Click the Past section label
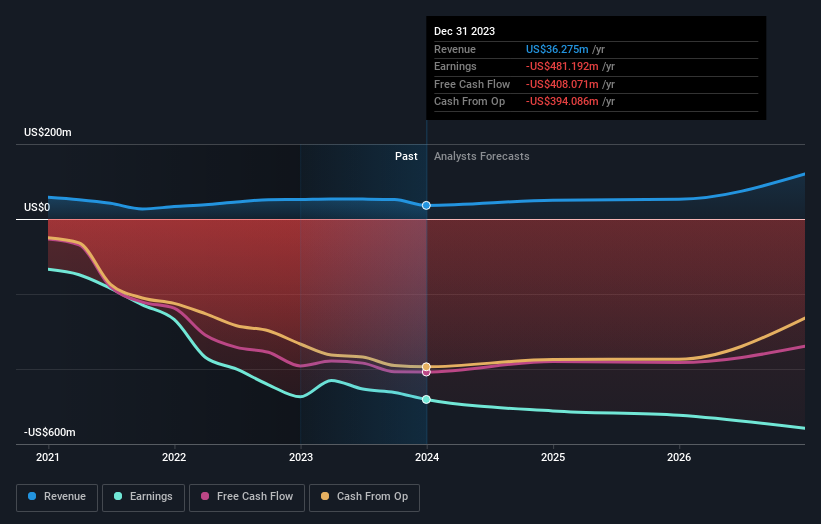Screen dimensions: 821x524 click(x=406, y=156)
